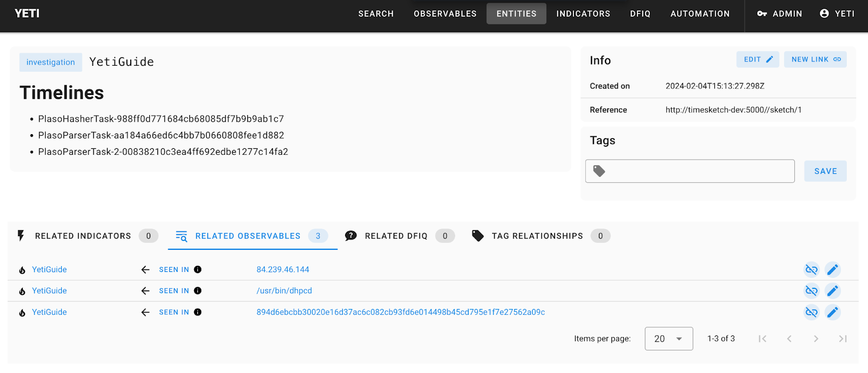Click the info icon in the /usr/bin/dhpcd row
Image resolution: width=868 pixels, height=373 pixels.
197,291
